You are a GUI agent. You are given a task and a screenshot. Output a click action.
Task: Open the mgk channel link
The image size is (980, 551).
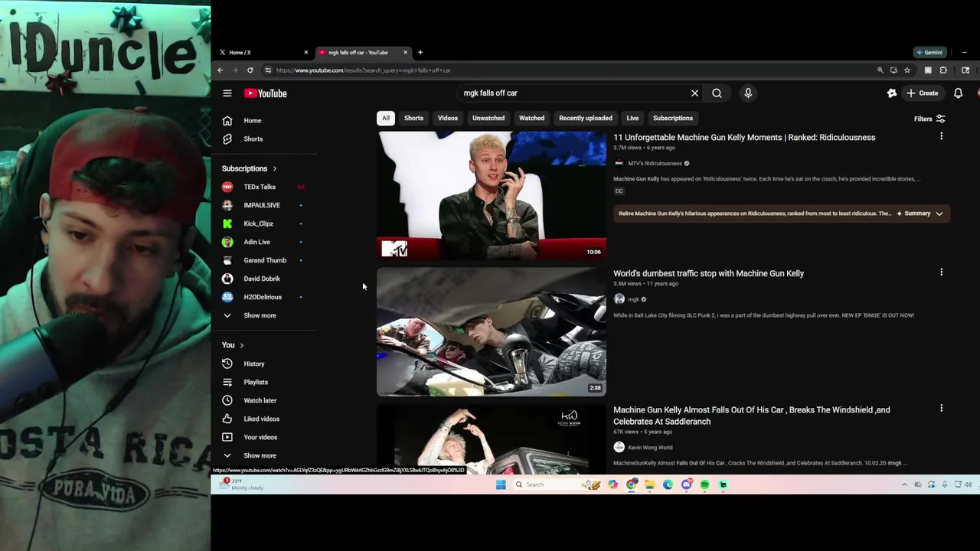(633, 299)
